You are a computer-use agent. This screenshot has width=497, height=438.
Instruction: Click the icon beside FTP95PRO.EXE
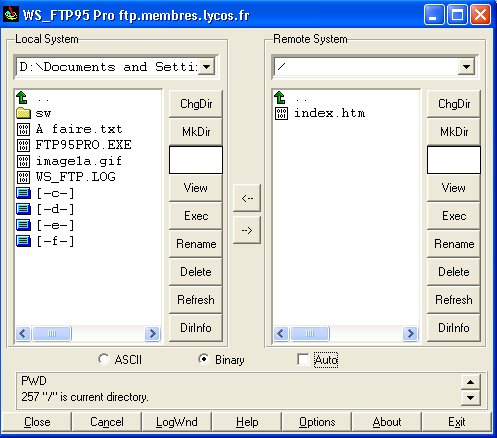23,145
